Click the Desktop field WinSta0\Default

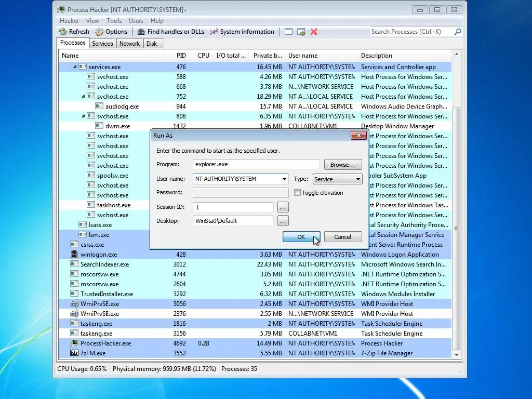(x=233, y=221)
